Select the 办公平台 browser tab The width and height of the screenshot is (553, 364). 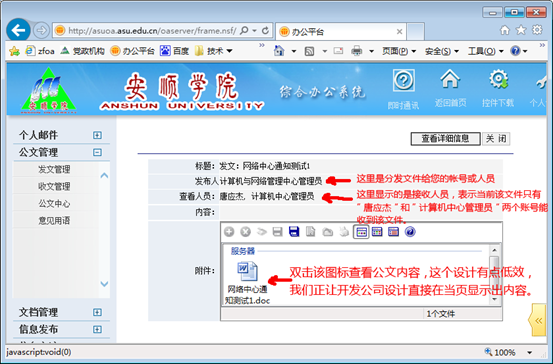click(340, 32)
